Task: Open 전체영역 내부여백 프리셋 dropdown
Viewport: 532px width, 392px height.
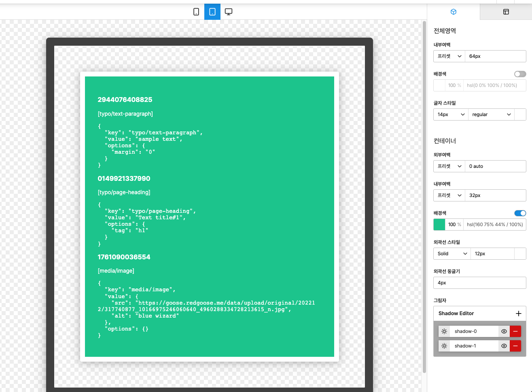Action: coord(449,56)
